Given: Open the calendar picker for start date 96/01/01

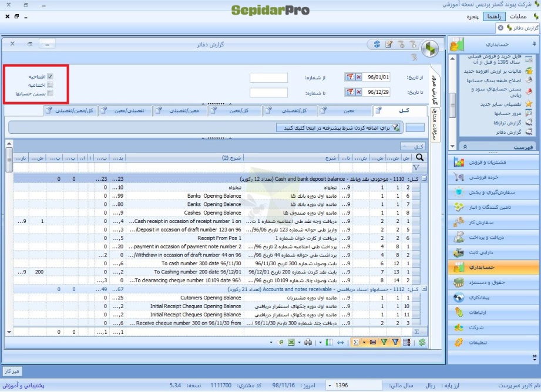Looking at the screenshot, I should click(350, 77).
